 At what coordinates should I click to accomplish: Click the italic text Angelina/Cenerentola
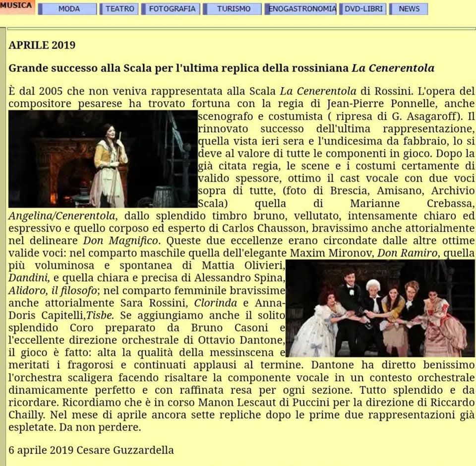click(x=62, y=216)
